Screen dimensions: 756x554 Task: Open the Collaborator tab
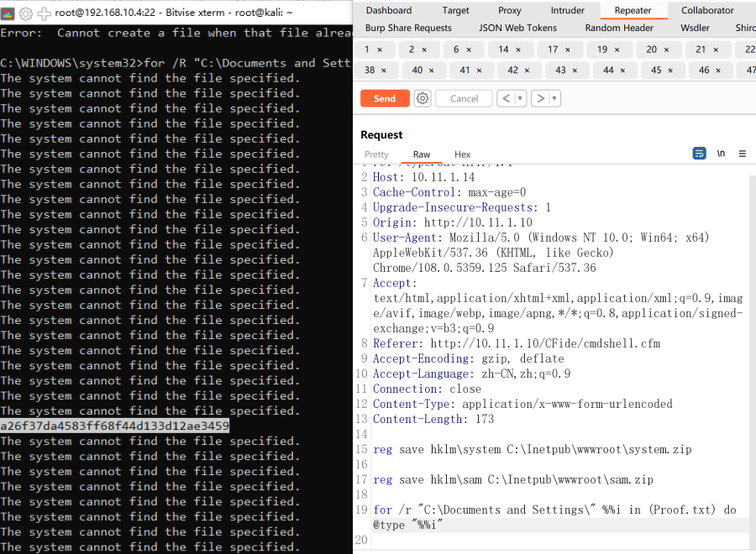click(x=707, y=10)
